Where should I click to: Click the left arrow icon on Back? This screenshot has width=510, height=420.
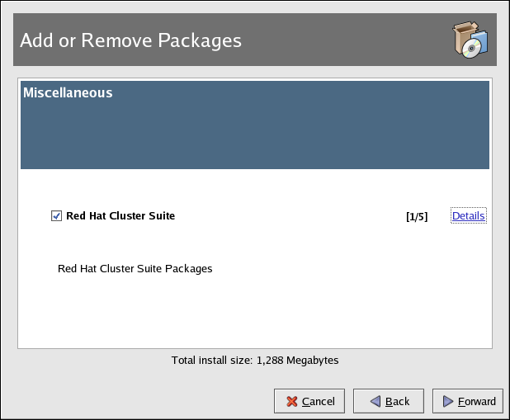[375, 402]
